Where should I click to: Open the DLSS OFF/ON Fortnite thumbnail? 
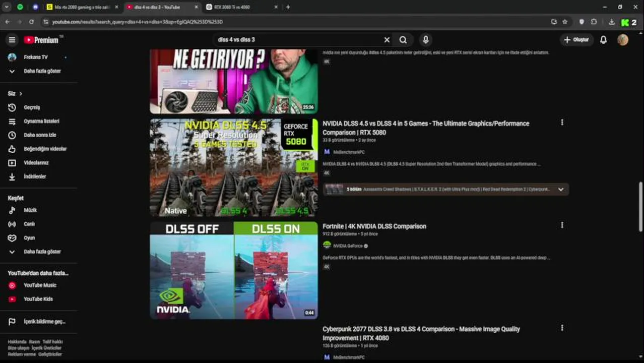(234, 270)
